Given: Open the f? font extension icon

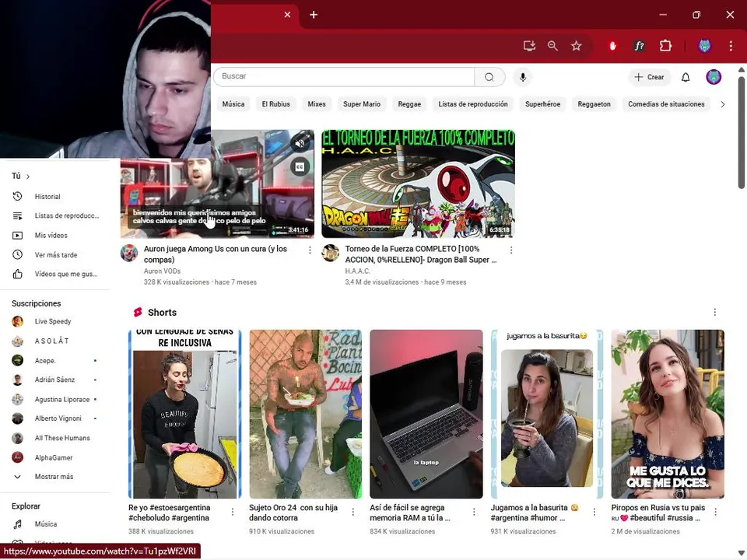Looking at the screenshot, I should point(639,46).
